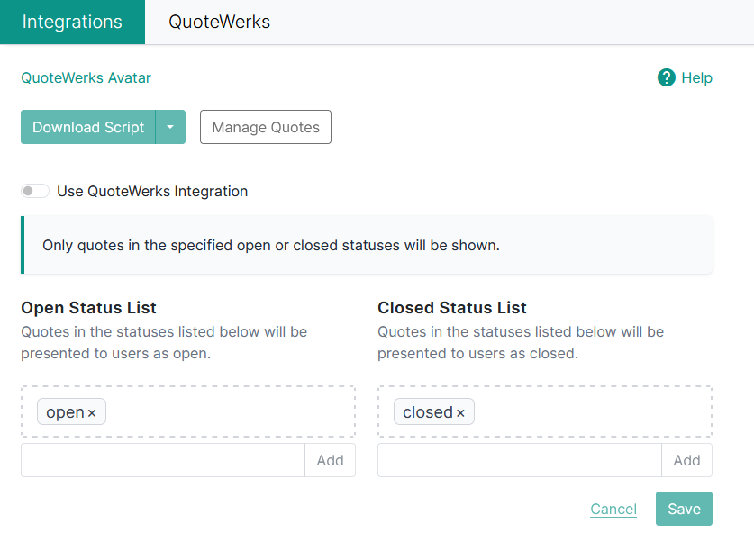The height and width of the screenshot is (560, 754).
Task: Remove the 'open' status tag
Action: pyautogui.click(x=92, y=413)
